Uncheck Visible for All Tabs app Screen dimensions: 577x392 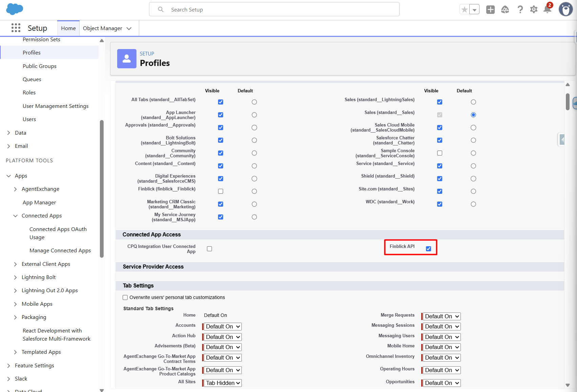(220, 102)
